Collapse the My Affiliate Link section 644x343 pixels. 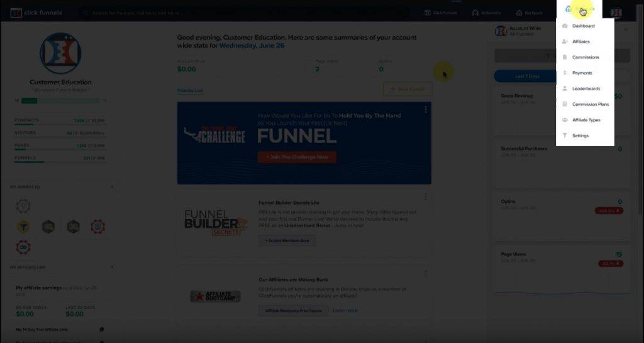coord(112,267)
